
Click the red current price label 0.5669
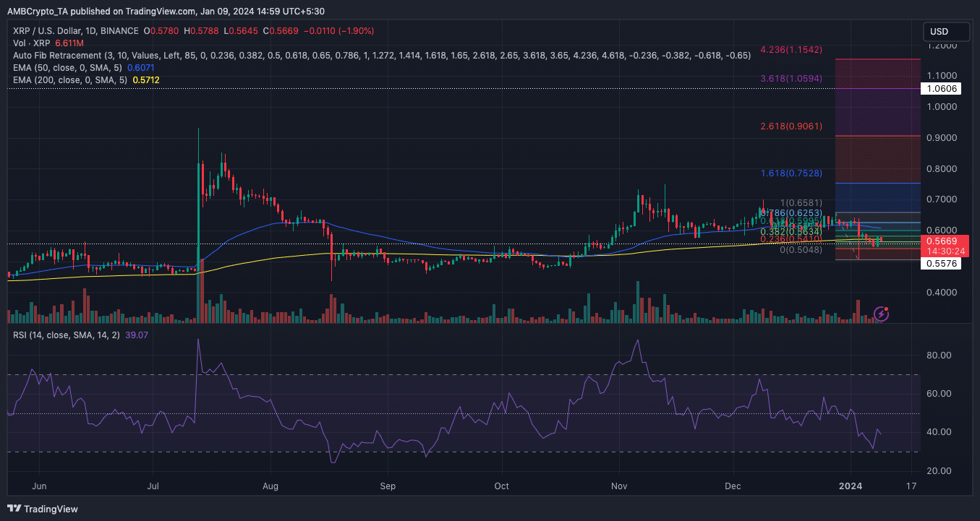[942, 241]
